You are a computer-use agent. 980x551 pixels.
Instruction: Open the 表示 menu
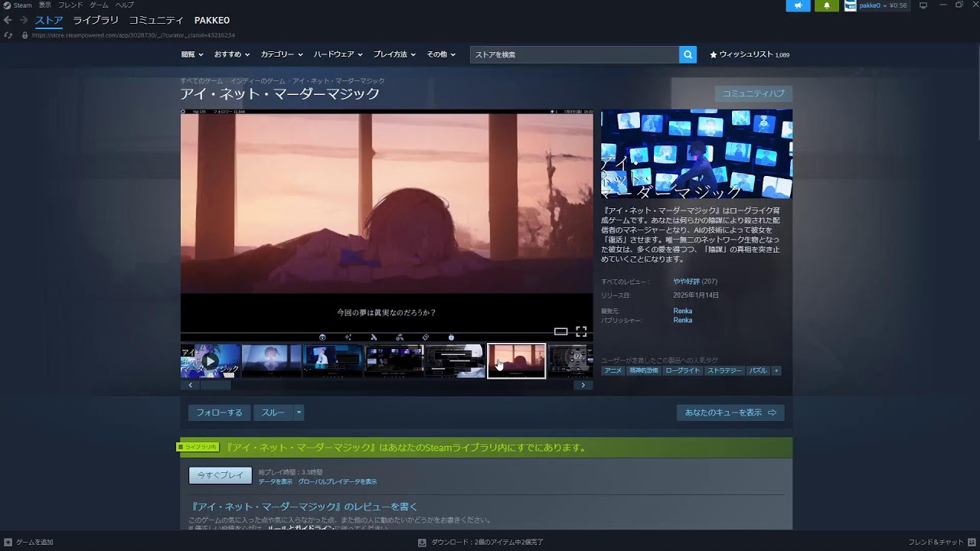45,5
